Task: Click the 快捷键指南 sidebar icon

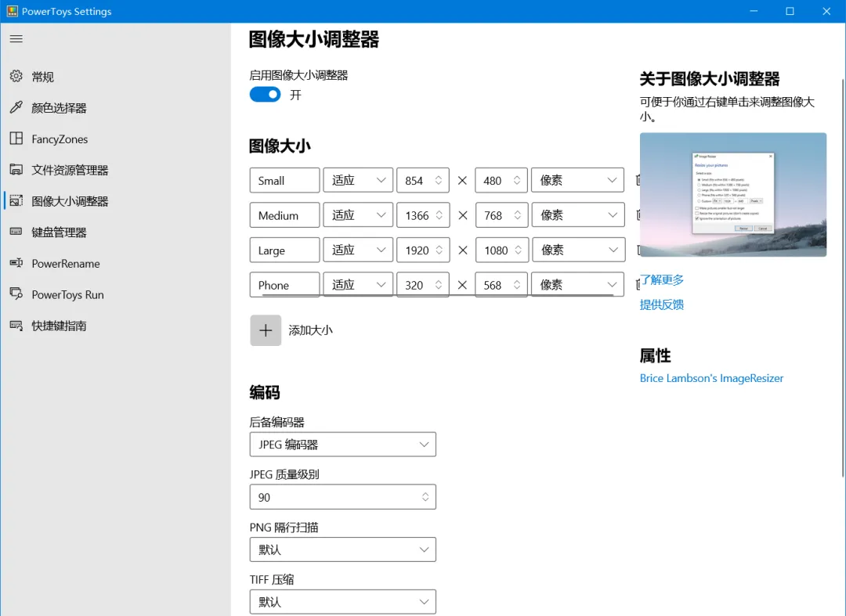Action: tap(16, 326)
